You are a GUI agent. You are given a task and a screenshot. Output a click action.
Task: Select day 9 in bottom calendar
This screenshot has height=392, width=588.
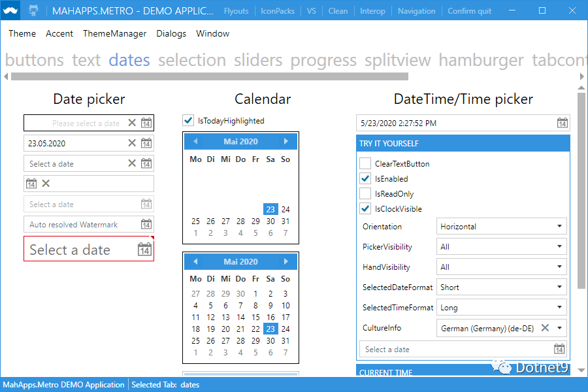pos(270,305)
